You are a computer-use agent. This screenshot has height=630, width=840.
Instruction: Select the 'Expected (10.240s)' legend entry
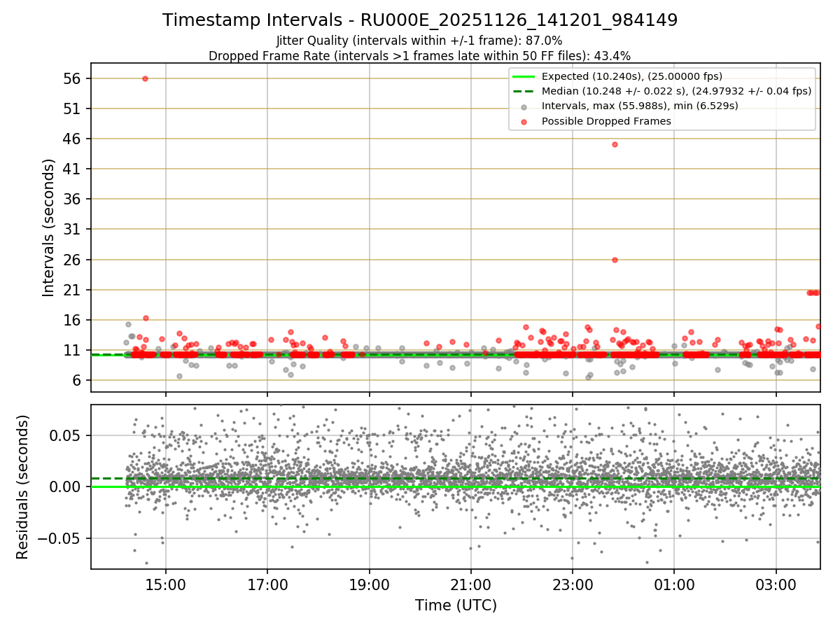(632, 76)
